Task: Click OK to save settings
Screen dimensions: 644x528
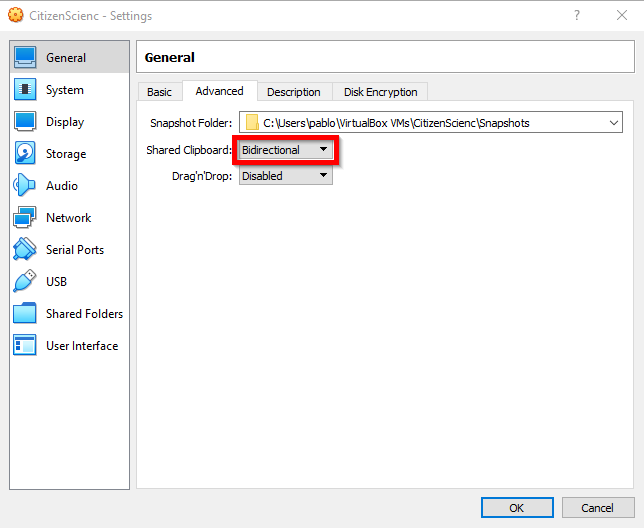Action: 517,508
